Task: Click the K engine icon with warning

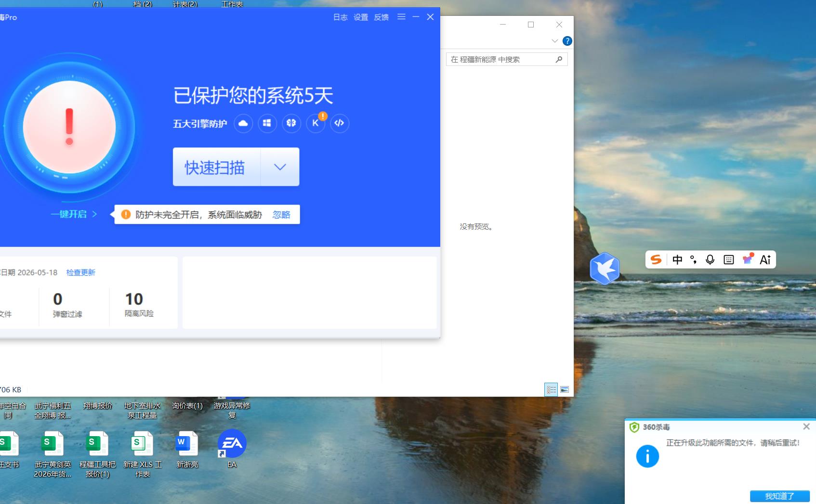Action: [316, 123]
